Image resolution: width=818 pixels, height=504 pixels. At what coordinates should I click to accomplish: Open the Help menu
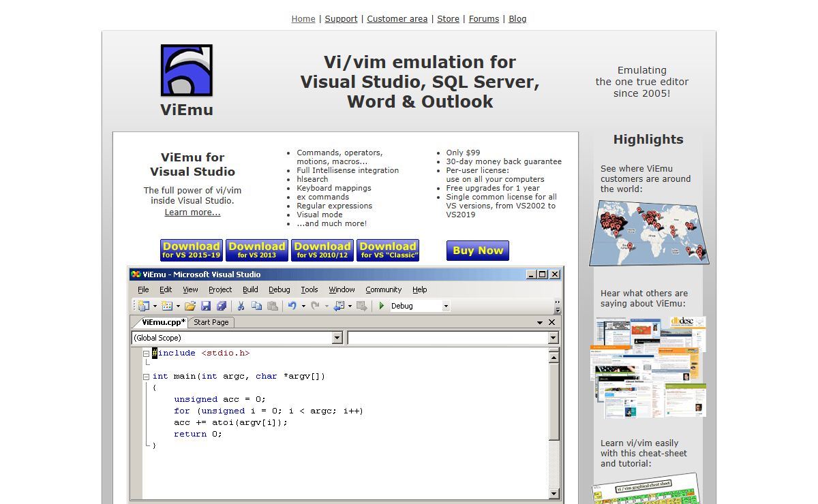click(420, 289)
